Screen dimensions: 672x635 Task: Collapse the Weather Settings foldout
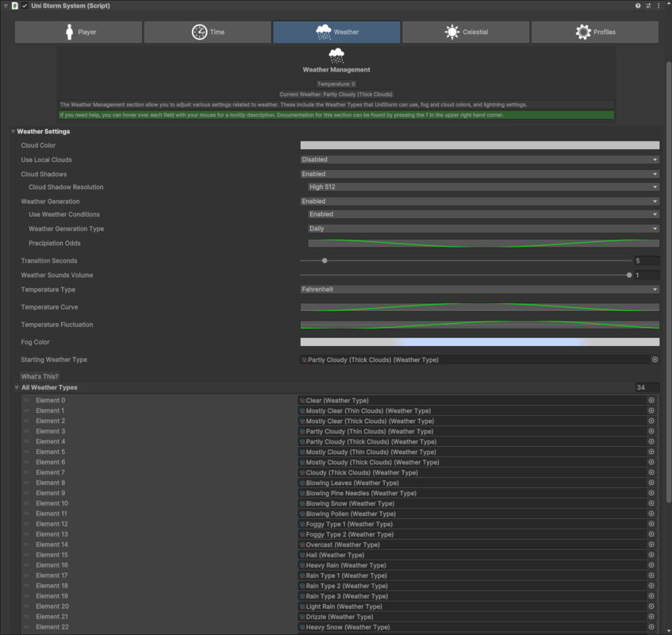(13, 132)
